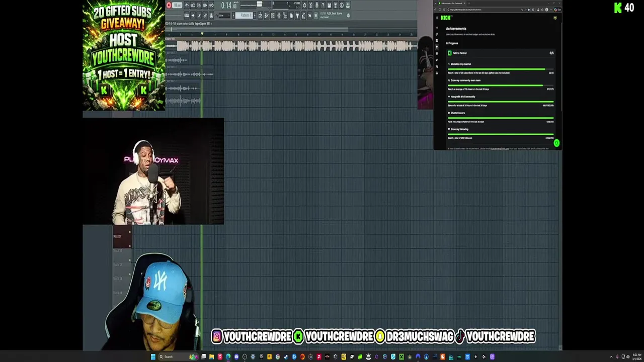Reload the Kick dashboard page
Viewport: 644px width, 362px height.
440,10
